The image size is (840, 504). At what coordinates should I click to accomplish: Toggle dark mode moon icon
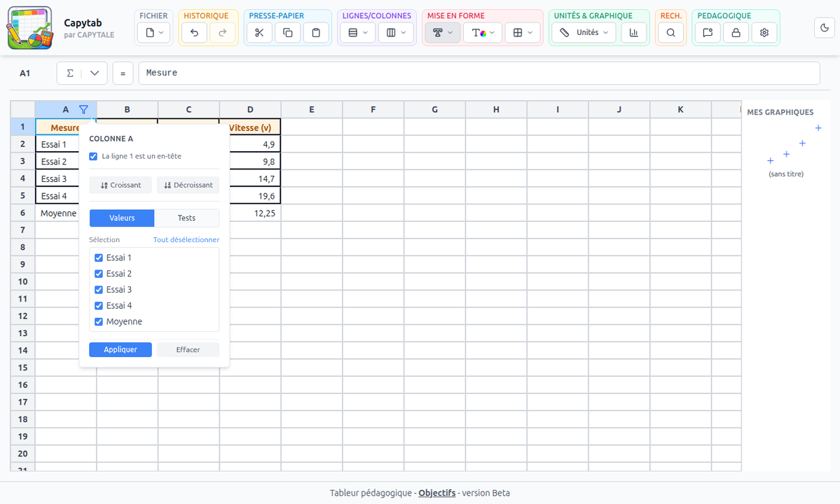point(825,28)
